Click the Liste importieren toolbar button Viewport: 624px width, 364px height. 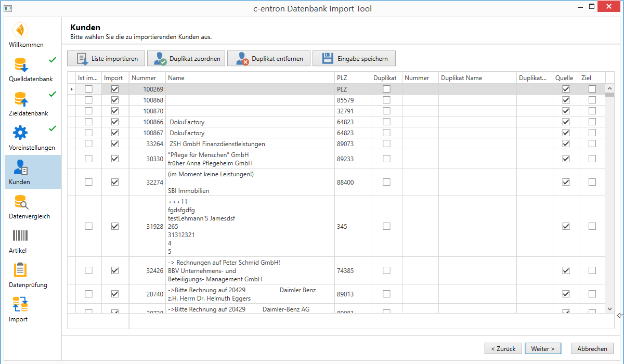[x=107, y=59]
